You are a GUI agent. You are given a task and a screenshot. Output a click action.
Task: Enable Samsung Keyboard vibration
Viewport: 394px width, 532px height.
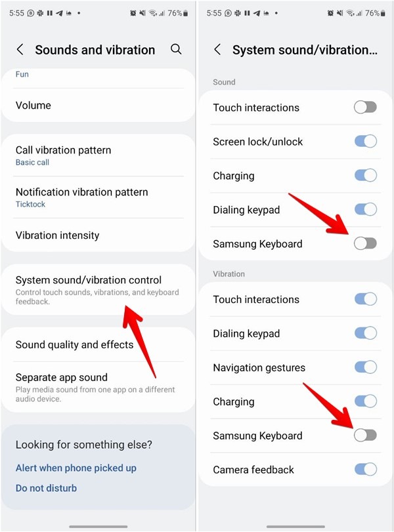pyautogui.click(x=365, y=436)
